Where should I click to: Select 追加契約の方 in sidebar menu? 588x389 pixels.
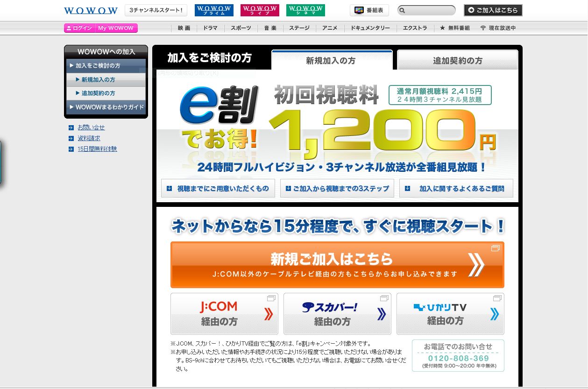(106, 93)
